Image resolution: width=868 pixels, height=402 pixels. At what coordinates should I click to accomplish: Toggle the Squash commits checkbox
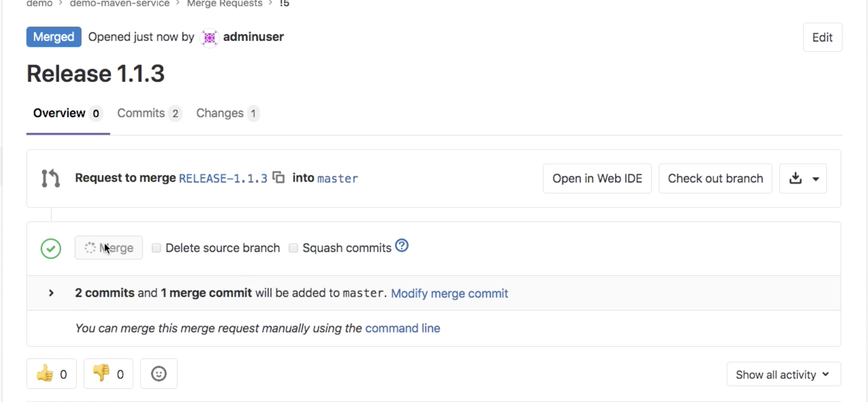tap(294, 248)
